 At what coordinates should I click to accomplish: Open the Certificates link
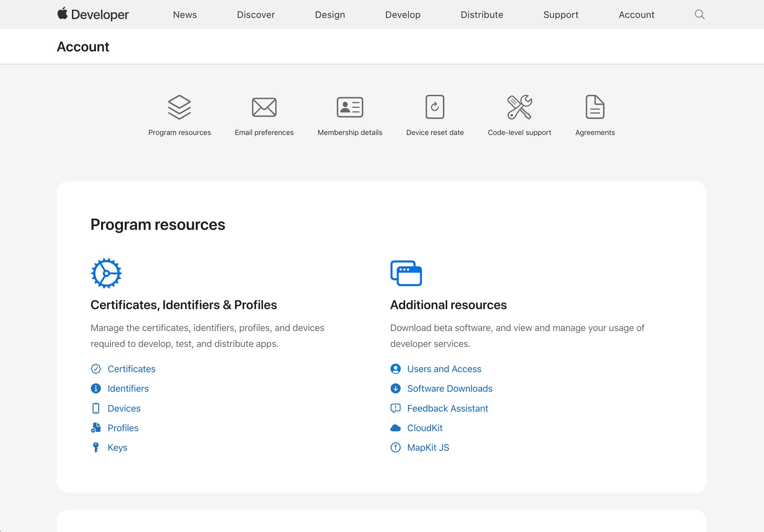131,369
